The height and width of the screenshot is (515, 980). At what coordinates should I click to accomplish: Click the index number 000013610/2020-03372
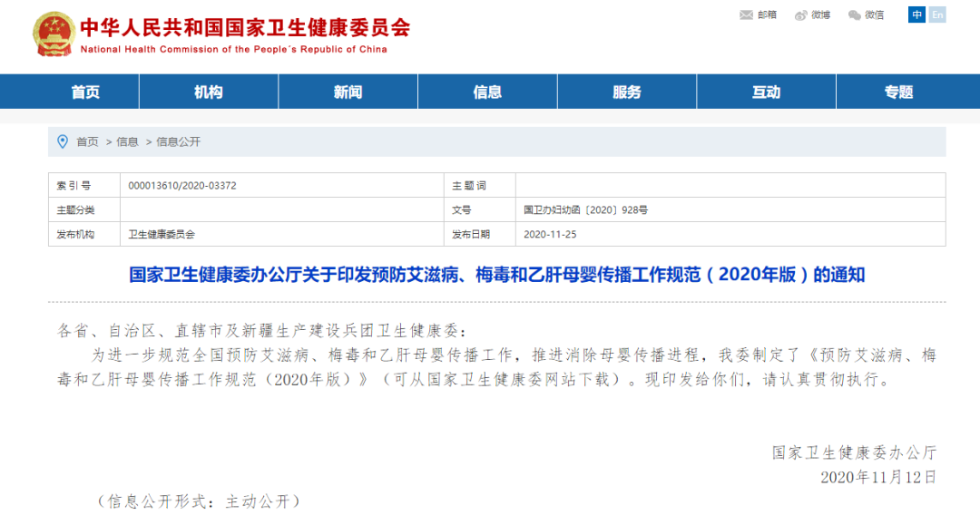pos(182,186)
